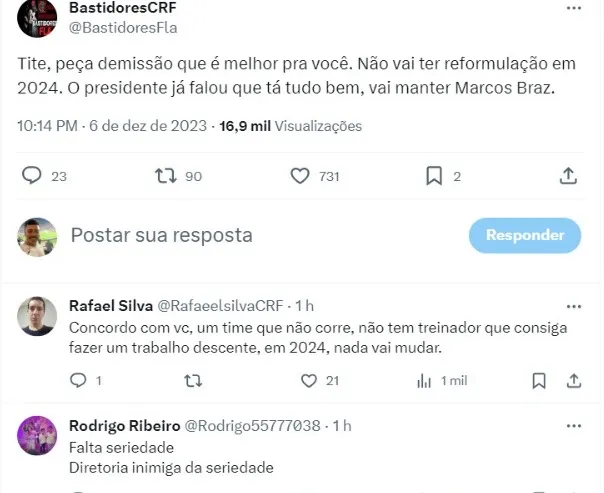Like Rafael Silva's reply
Screen dimensions: 604x493
[x=310, y=380]
